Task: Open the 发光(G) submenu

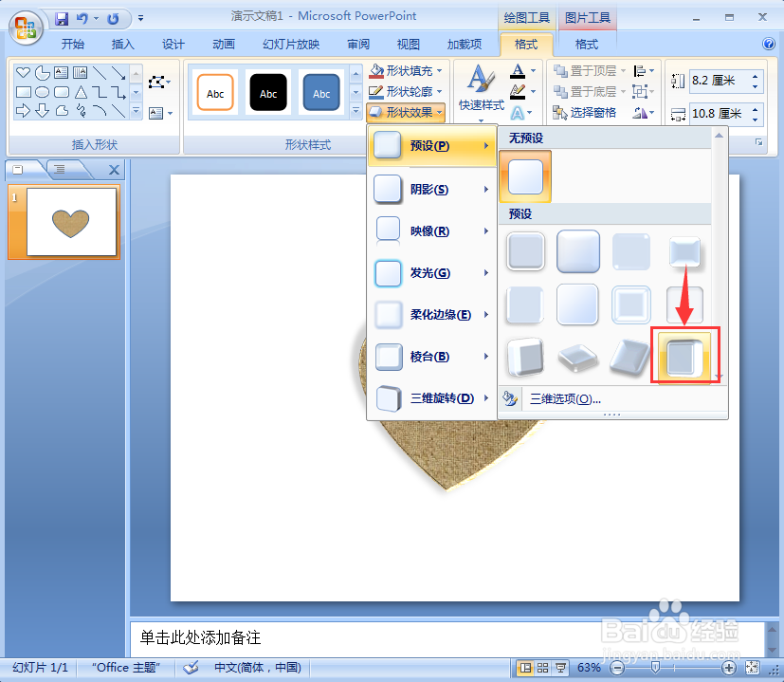Action: (432, 272)
